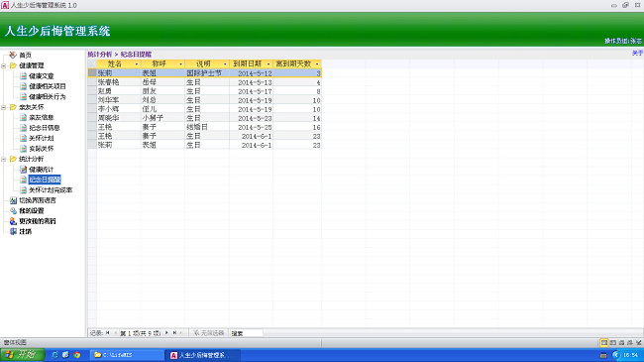The image size is (644, 362).
Task: Click the 更改我的密码 user icon
Action: (x=13, y=221)
